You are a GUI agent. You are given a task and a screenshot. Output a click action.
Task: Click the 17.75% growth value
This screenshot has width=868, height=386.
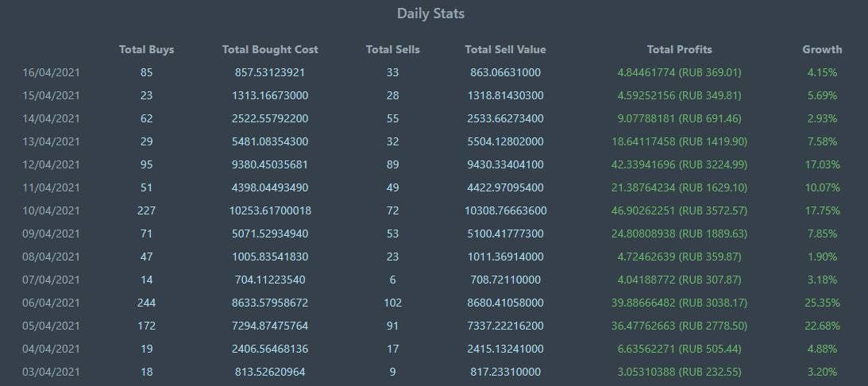pyautogui.click(x=822, y=210)
